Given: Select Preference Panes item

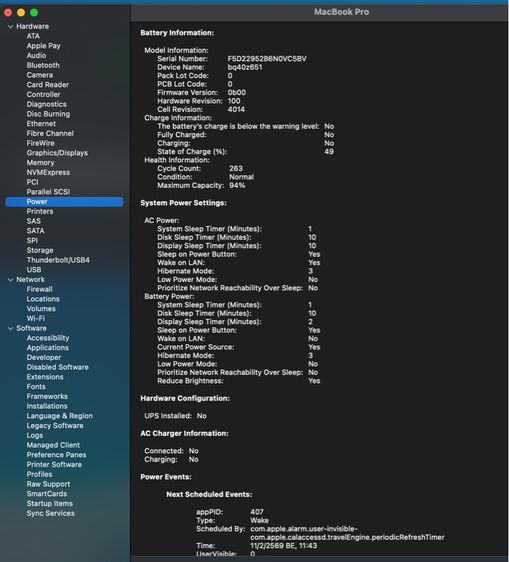Looking at the screenshot, I should tap(56, 455).
